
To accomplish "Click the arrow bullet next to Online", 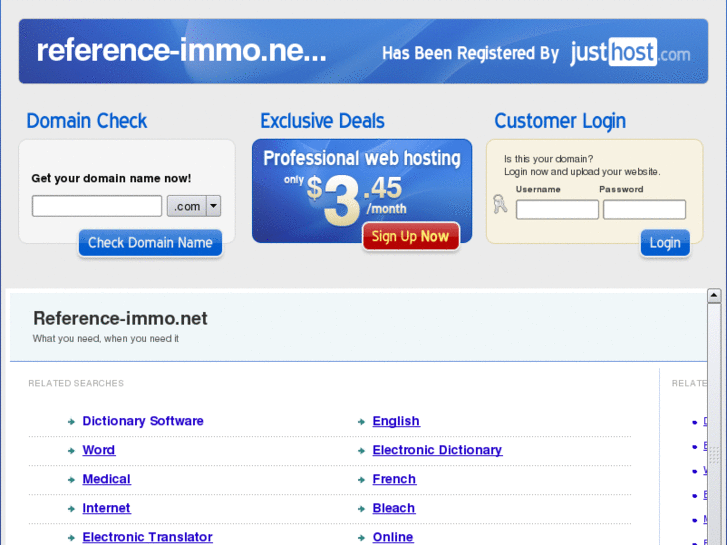I will click(362, 538).
